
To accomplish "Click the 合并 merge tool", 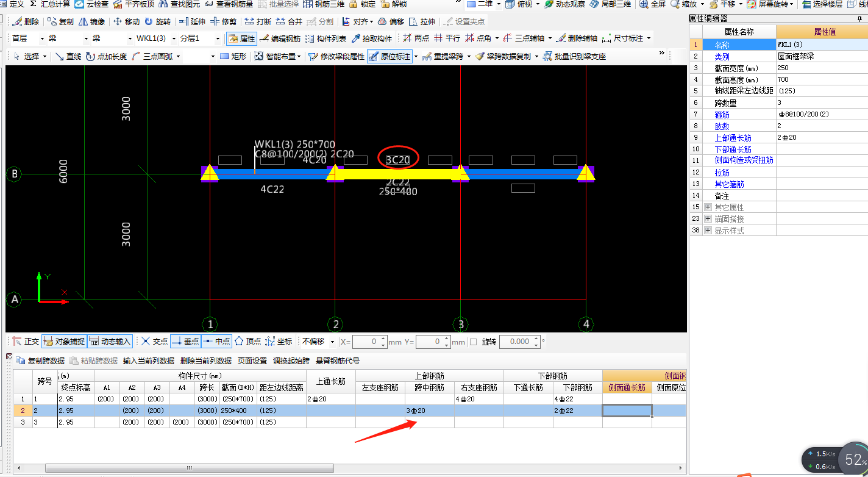I will [289, 21].
